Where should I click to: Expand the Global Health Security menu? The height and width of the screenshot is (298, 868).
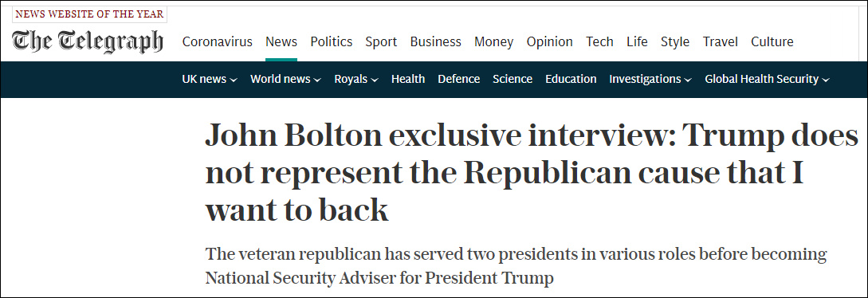click(x=768, y=79)
